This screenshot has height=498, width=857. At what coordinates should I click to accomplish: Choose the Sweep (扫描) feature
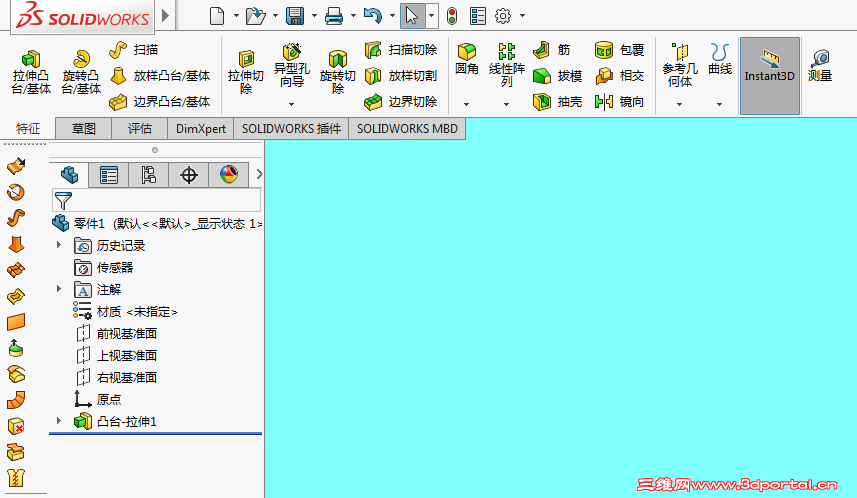pyautogui.click(x=133, y=50)
